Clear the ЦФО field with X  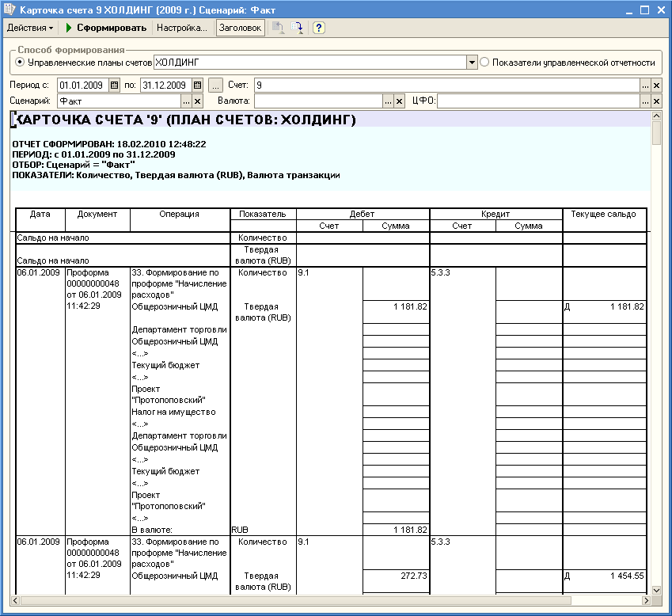[x=656, y=101]
